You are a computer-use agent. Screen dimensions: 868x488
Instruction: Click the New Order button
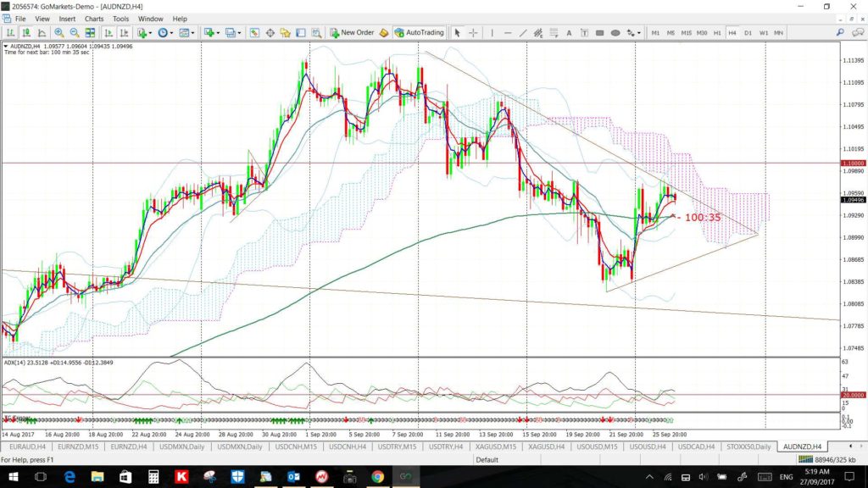point(352,33)
